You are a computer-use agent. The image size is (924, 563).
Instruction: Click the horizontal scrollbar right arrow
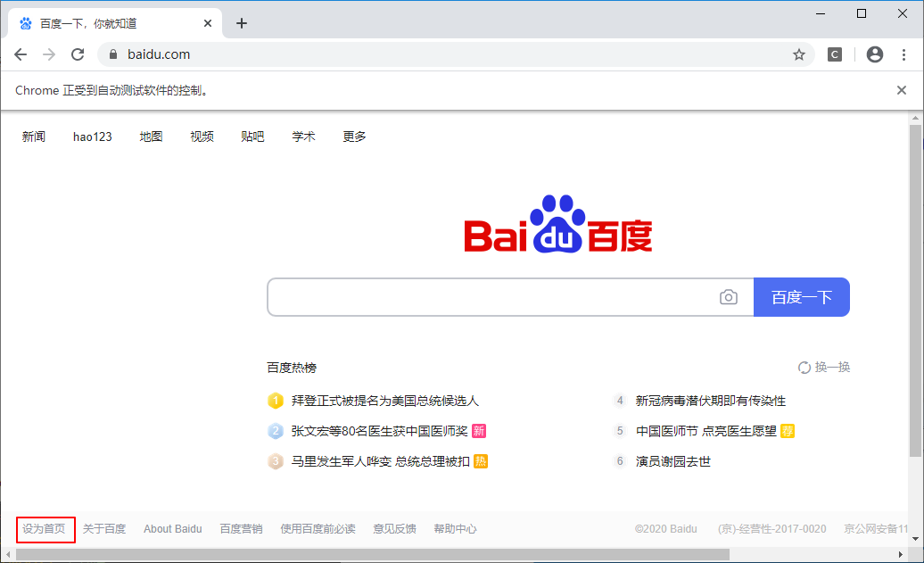(900, 555)
